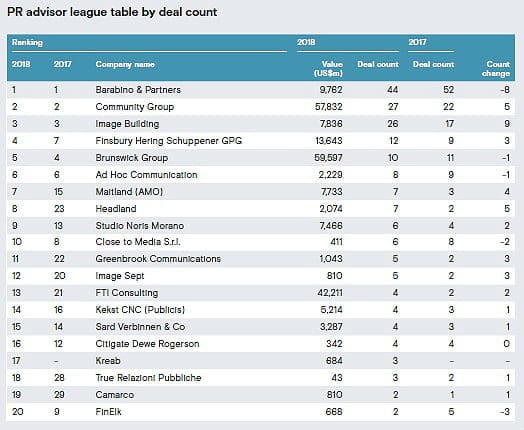
Task: Select the Brunswick Group row
Action: pos(261,158)
